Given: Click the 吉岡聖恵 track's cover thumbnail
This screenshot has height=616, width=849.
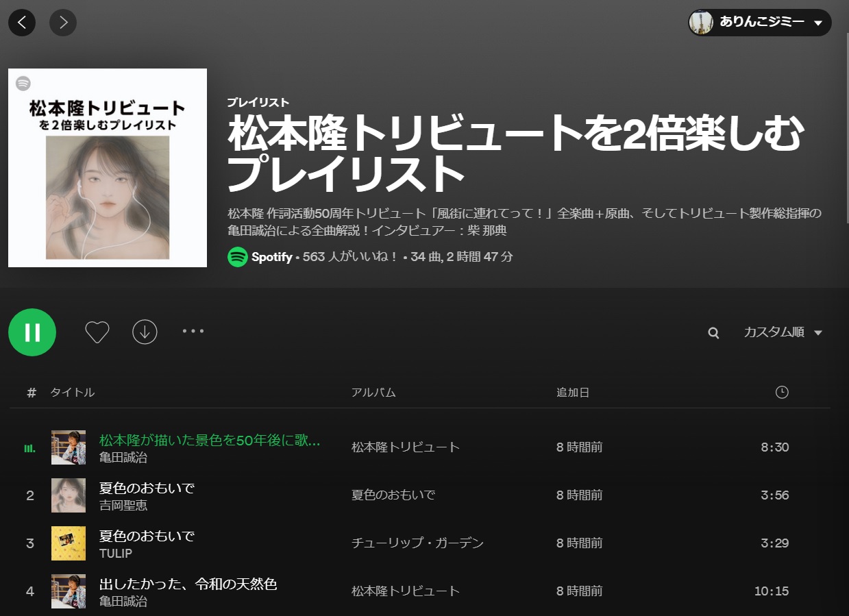Looking at the screenshot, I should tap(69, 495).
